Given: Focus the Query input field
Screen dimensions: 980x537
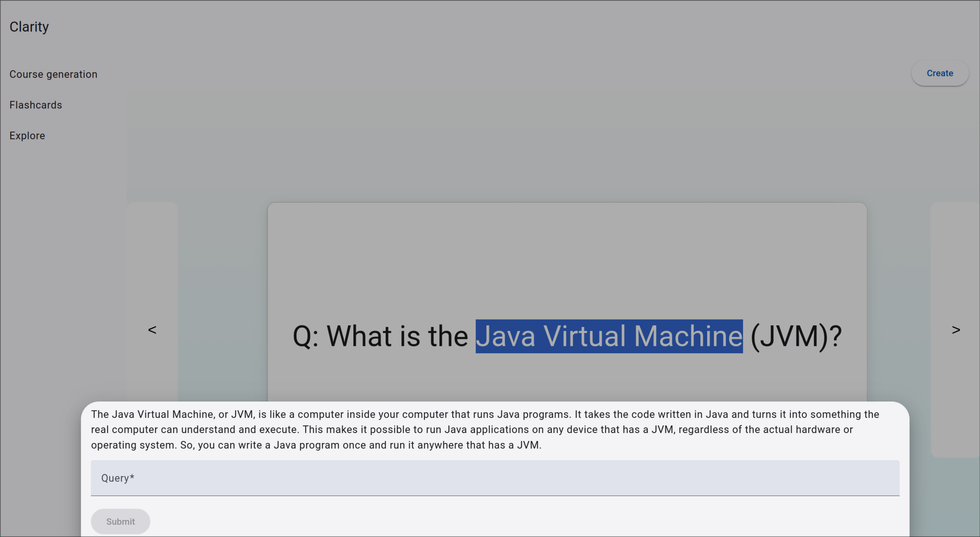Looking at the screenshot, I should [x=495, y=478].
